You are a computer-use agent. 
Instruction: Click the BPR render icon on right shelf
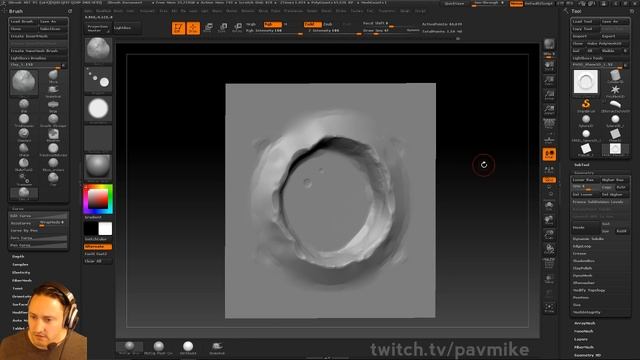(549, 44)
